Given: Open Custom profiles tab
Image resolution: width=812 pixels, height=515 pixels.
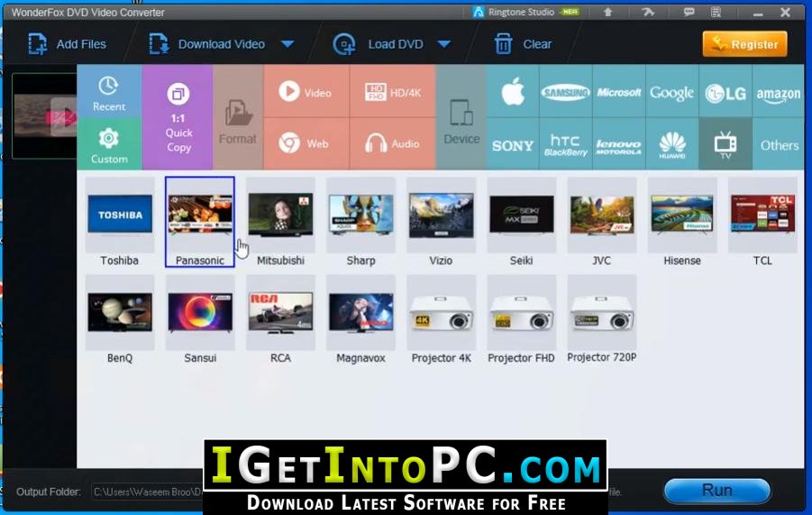Looking at the screenshot, I should click(109, 144).
